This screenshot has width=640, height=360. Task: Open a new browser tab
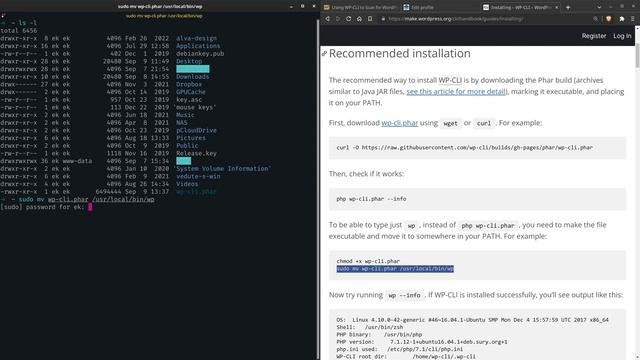coord(568,7)
